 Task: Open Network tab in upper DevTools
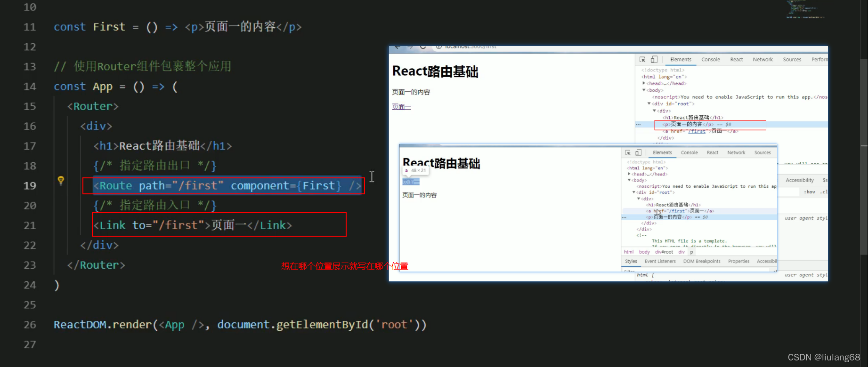point(763,60)
